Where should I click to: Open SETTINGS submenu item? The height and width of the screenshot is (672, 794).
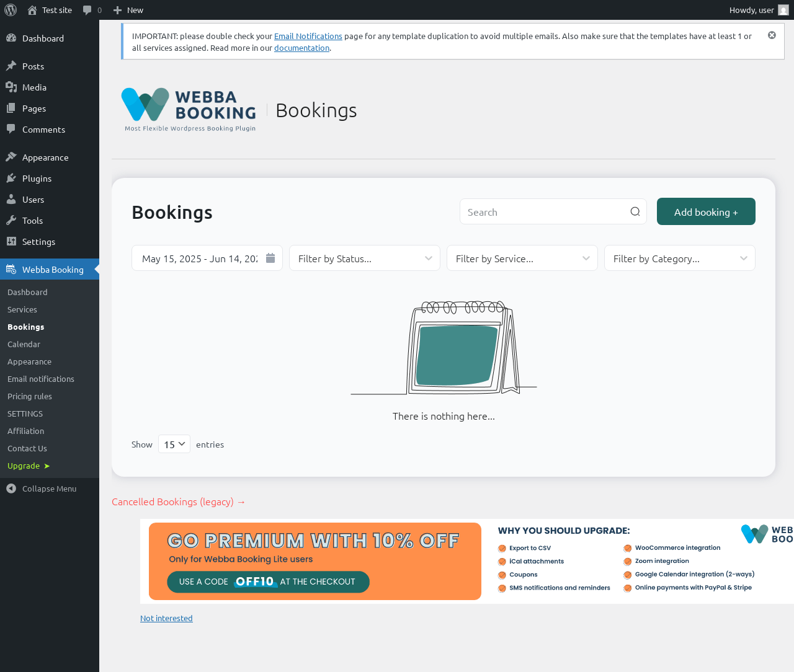pyautogui.click(x=25, y=413)
